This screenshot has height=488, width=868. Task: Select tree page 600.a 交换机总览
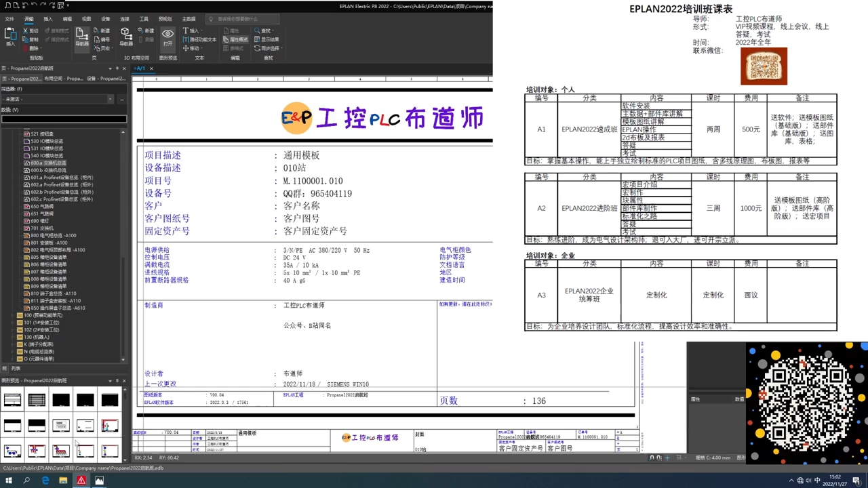(x=47, y=163)
